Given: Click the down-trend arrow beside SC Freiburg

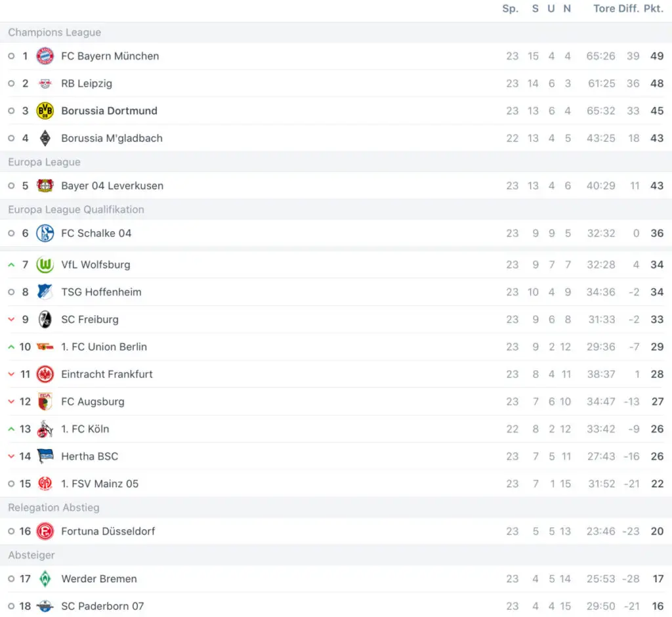Looking at the screenshot, I should (x=12, y=320).
